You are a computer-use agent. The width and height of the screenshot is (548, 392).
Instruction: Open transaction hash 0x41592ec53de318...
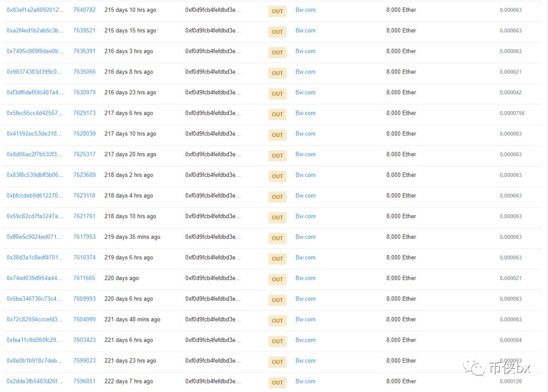click(35, 133)
